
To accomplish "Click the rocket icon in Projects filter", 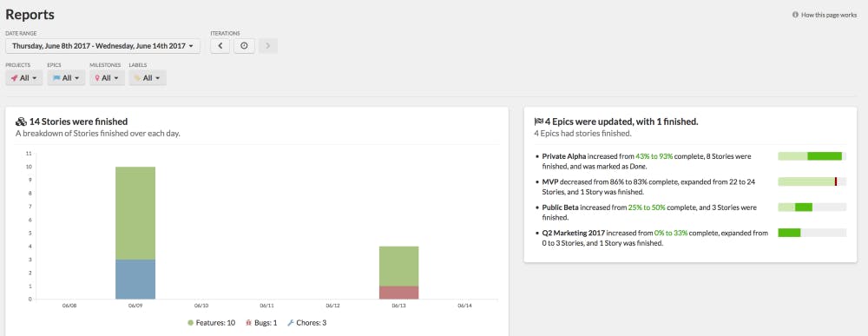I will [15, 78].
